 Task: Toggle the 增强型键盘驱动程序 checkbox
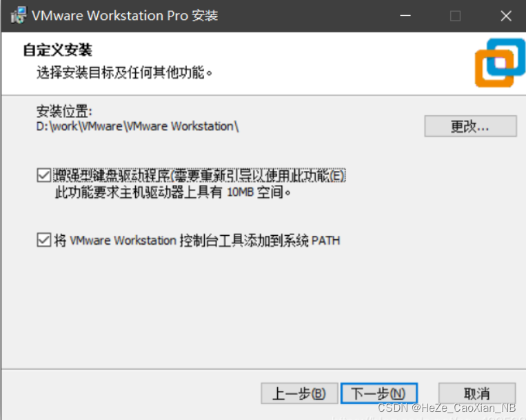(x=44, y=175)
